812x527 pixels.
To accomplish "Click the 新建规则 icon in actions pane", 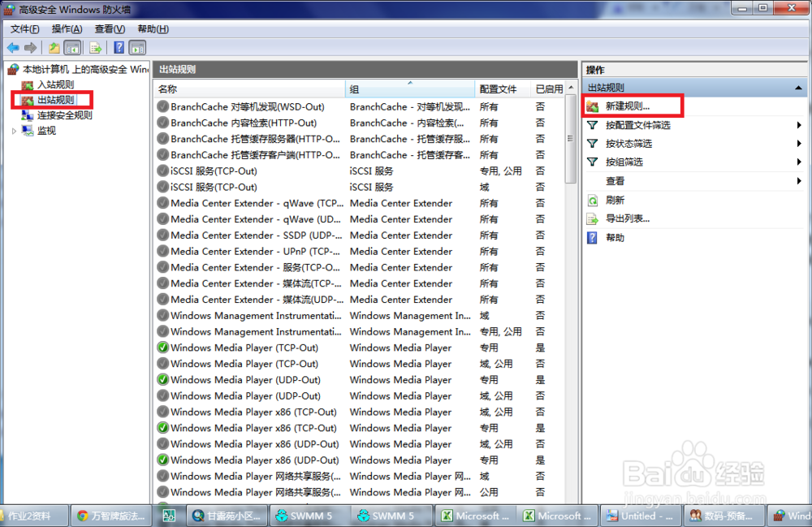I will [x=593, y=106].
